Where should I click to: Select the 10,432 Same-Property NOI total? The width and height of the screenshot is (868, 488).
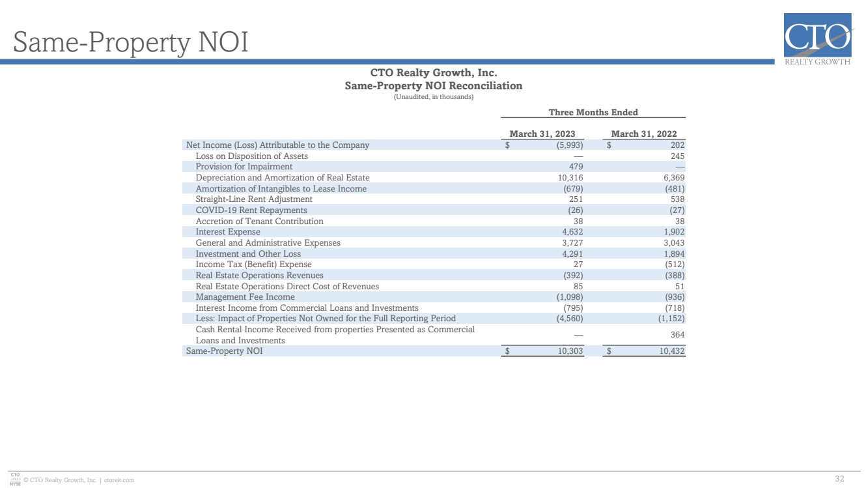point(673,351)
